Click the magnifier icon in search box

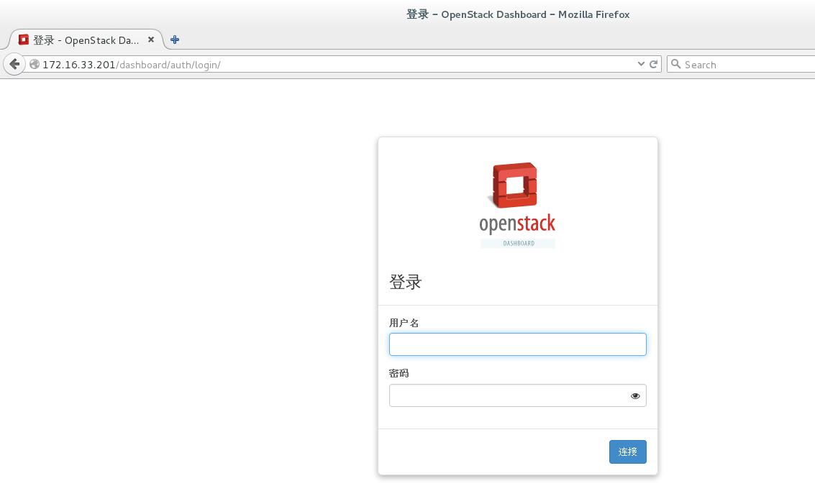pyautogui.click(x=675, y=64)
